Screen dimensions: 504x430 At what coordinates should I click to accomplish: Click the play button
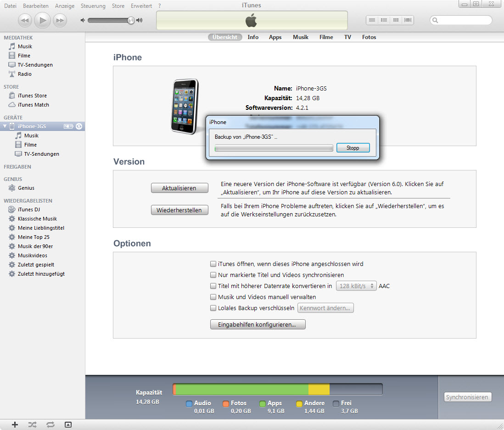42,20
